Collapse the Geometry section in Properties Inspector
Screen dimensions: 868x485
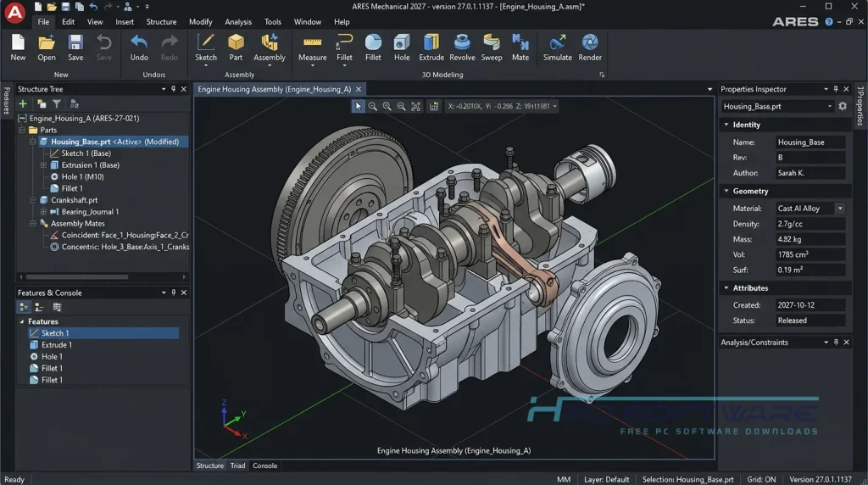pyautogui.click(x=726, y=191)
